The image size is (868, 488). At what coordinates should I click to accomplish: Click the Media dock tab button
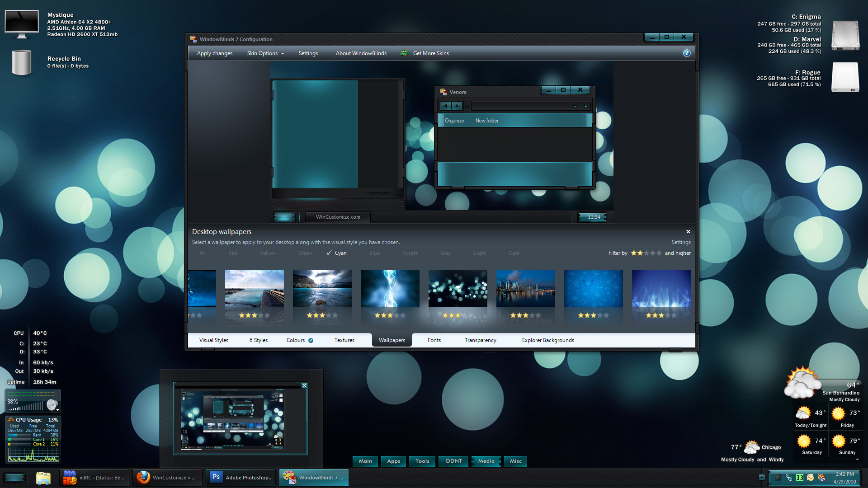pyautogui.click(x=486, y=461)
